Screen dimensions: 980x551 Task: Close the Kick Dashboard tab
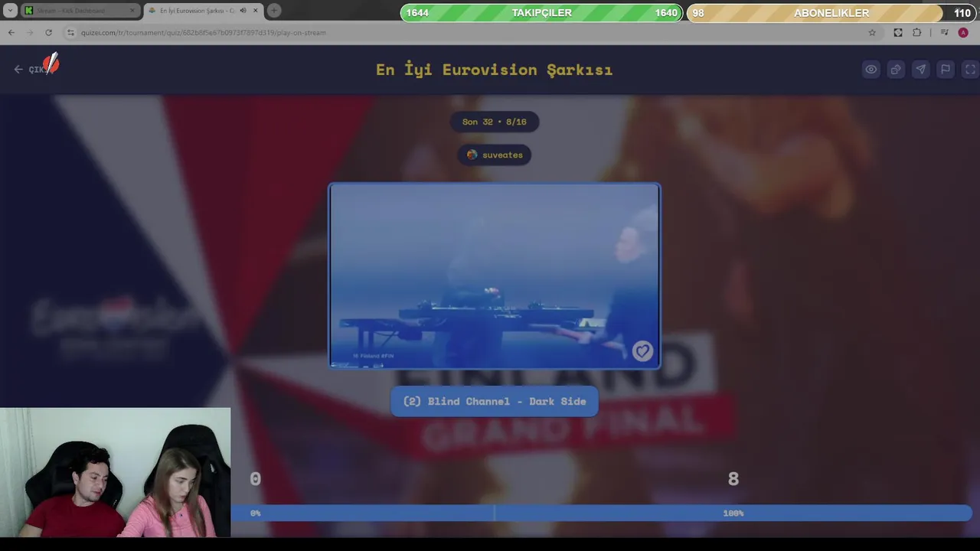tap(132, 11)
